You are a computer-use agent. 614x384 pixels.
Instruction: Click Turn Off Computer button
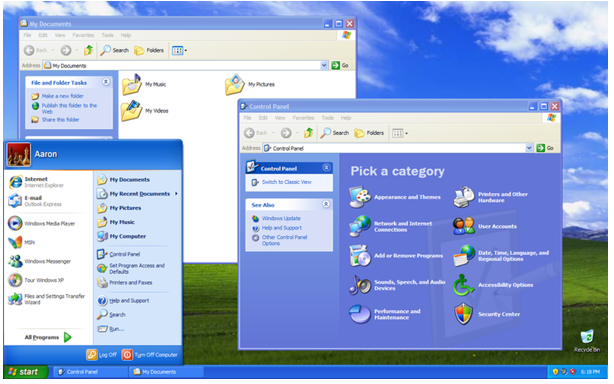pos(150,355)
